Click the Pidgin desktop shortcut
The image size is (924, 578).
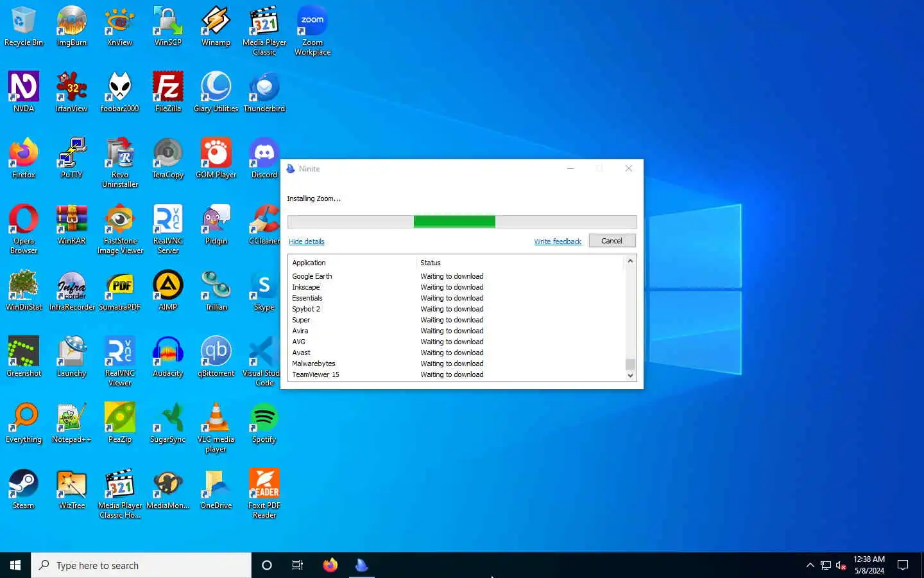tap(216, 224)
